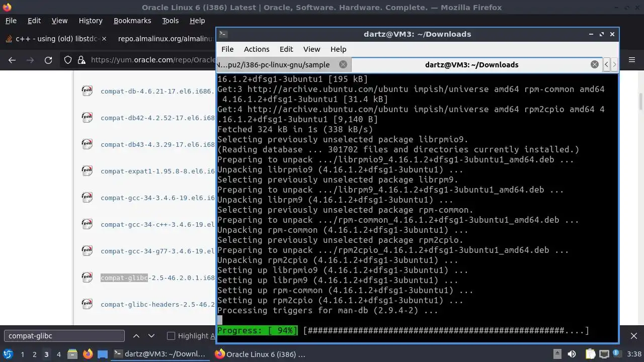Screen dimensions: 644x362
Task: Open compat-glibc-2.5-46.2.0.1 package link
Action: (157, 278)
